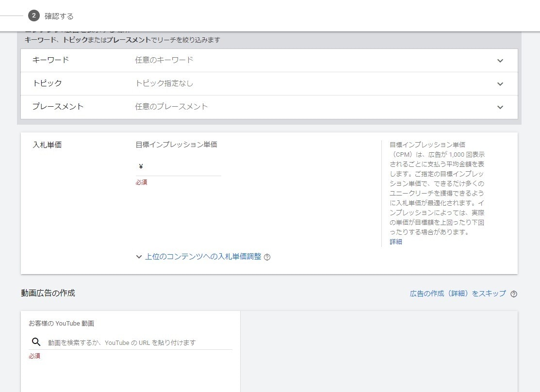Screen dimensions: 540x392
Task: Click the プレースメント label
Action: pyautogui.click(x=58, y=106)
